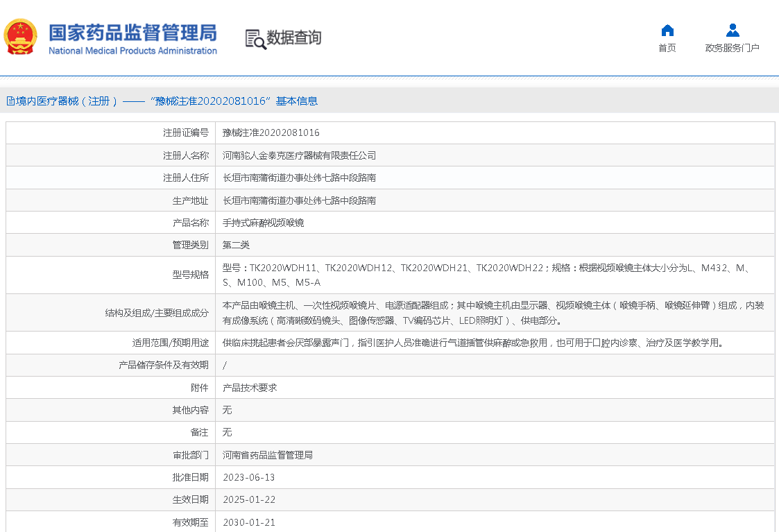Click product name 手持式麻醉视频喉镜
The height and width of the screenshot is (532, 779).
click(x=263, y=223)
